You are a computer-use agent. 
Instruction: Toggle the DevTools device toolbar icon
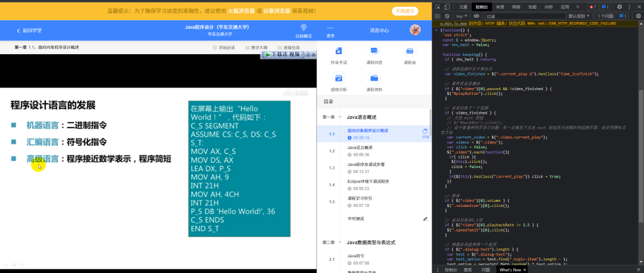click(x=448, y=6)
